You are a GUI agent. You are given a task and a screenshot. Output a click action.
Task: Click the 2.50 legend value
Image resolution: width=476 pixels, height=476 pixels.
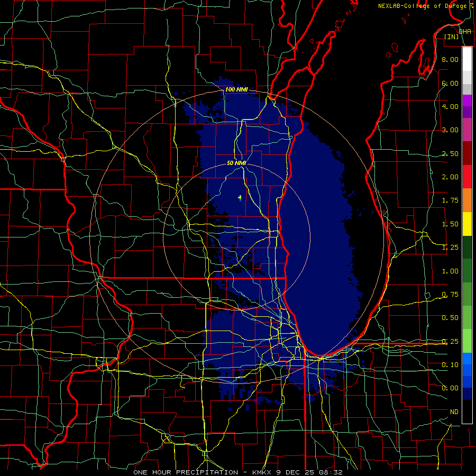click(x=450, y=153)
